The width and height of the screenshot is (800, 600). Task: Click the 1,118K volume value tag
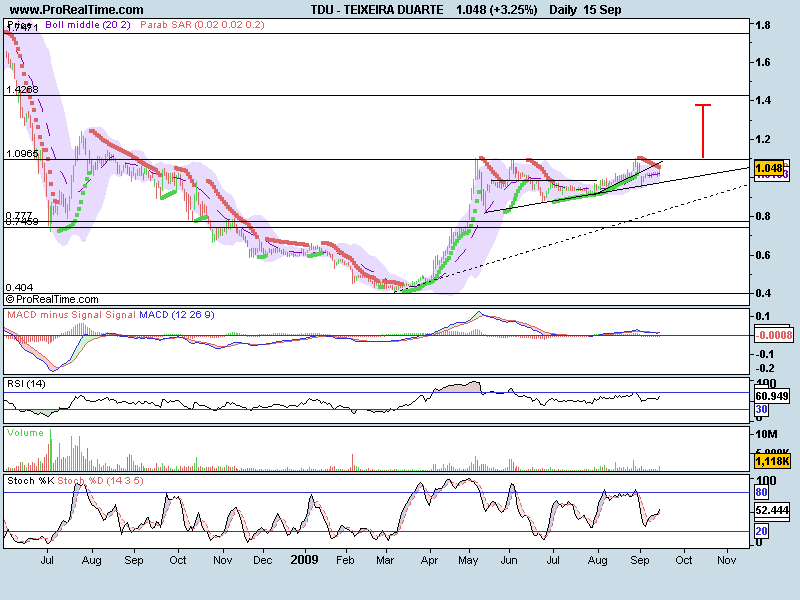click(771, 462)
